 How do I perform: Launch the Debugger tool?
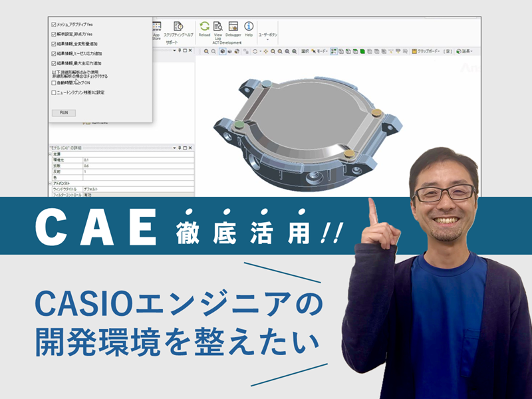click(233, 27)
